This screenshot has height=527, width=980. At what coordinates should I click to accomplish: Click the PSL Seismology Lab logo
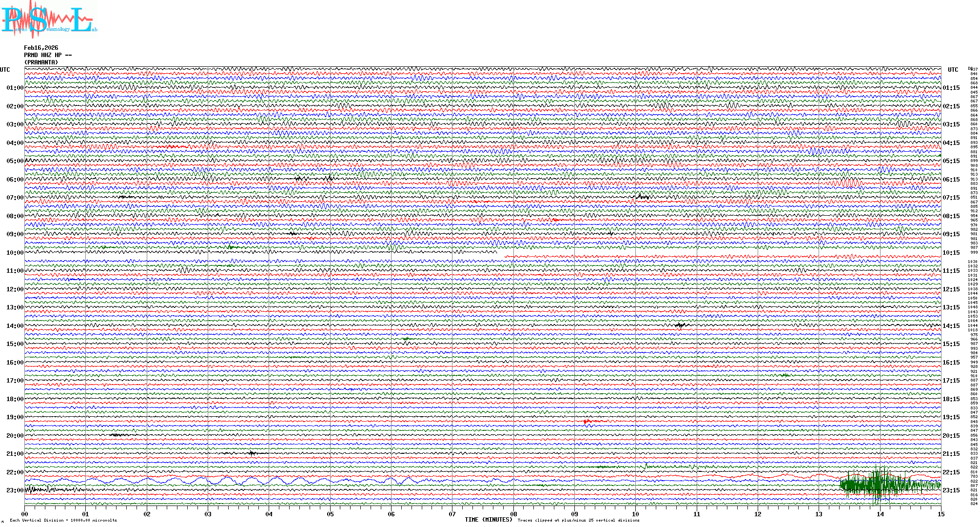49,20
